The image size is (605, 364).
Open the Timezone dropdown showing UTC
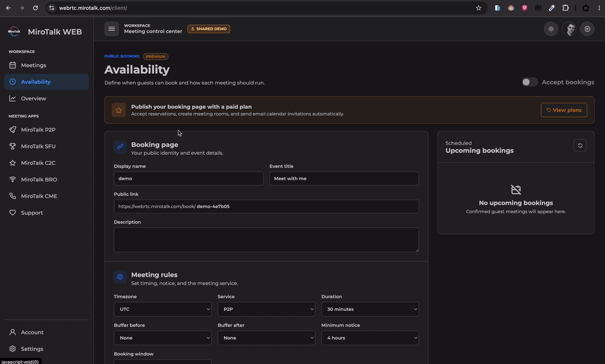162,309
